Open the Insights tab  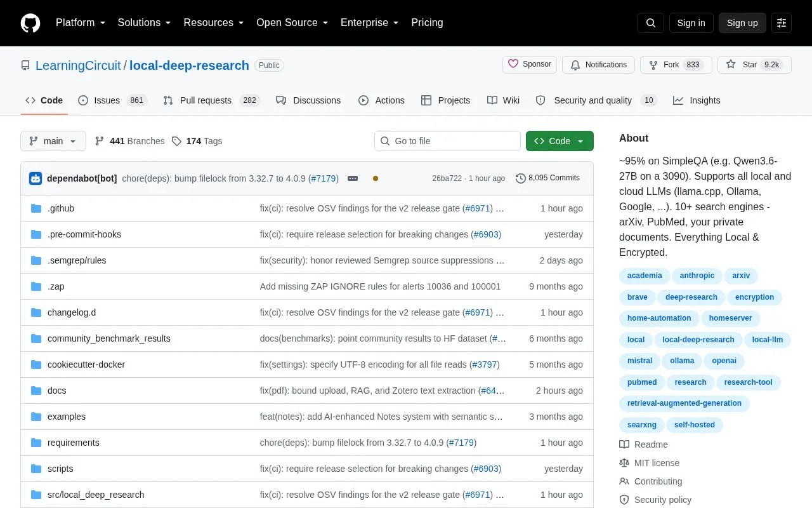click(x=697, y=100)
